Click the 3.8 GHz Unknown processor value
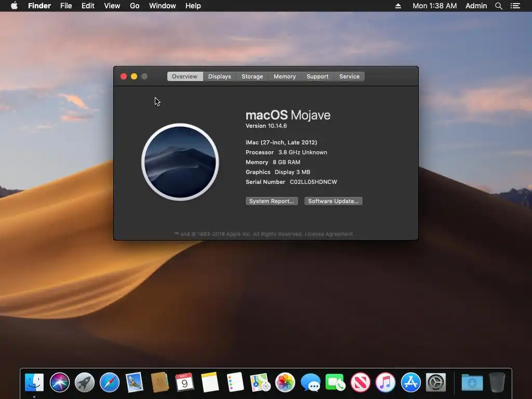Image resolution: width=532 pixels, height=399 pixels. pyautogui.click(x=303, y=152)
